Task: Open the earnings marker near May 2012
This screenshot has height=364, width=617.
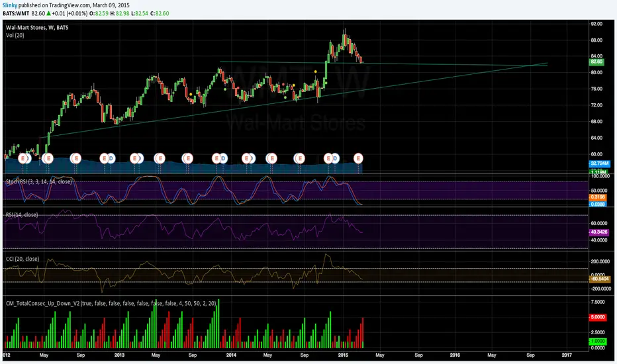Action: point(48,158)
